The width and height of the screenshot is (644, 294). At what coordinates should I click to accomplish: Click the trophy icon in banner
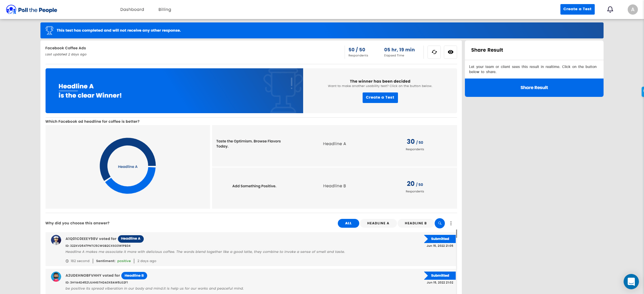click(50, 30)
